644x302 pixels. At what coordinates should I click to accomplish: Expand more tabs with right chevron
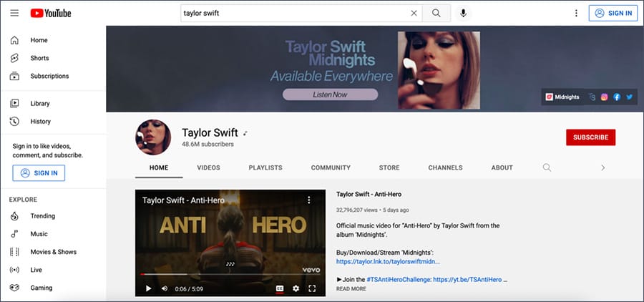coord(603,167)
